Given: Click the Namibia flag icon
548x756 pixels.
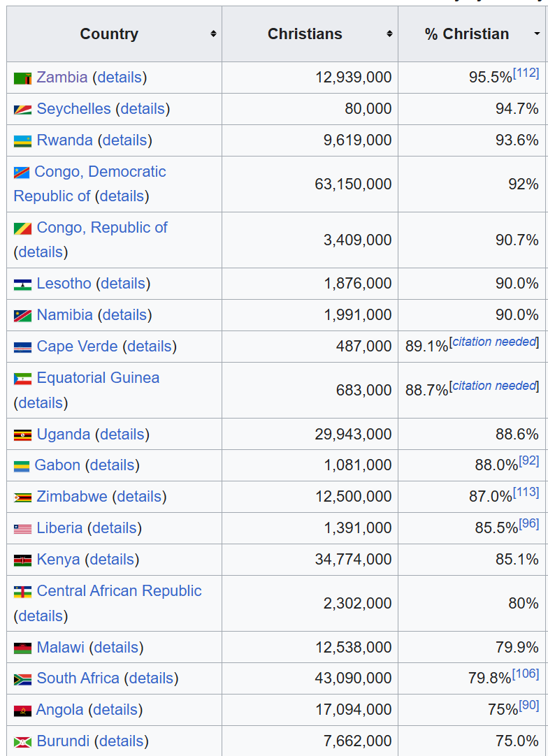Looking at the screenshot, I should (x=22, y=316).
